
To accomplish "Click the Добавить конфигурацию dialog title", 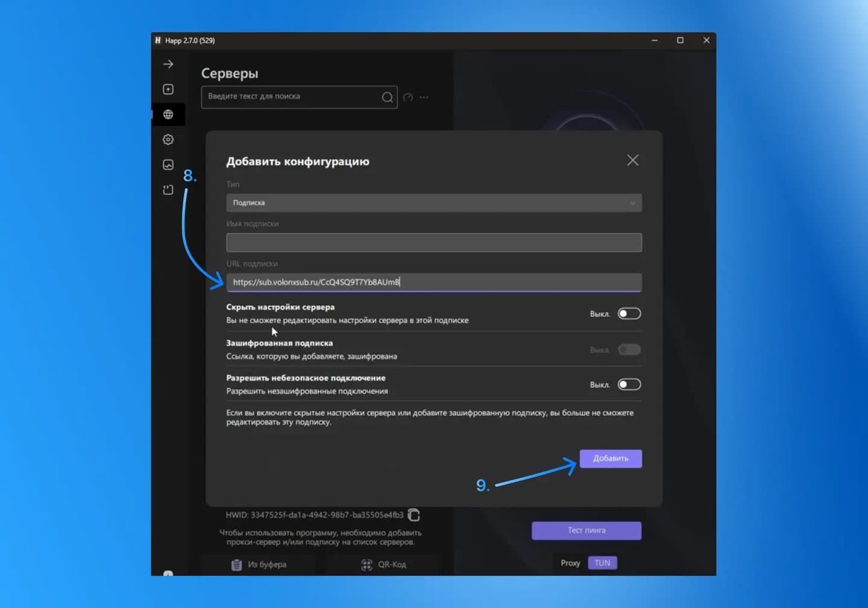I will [298, 162].
